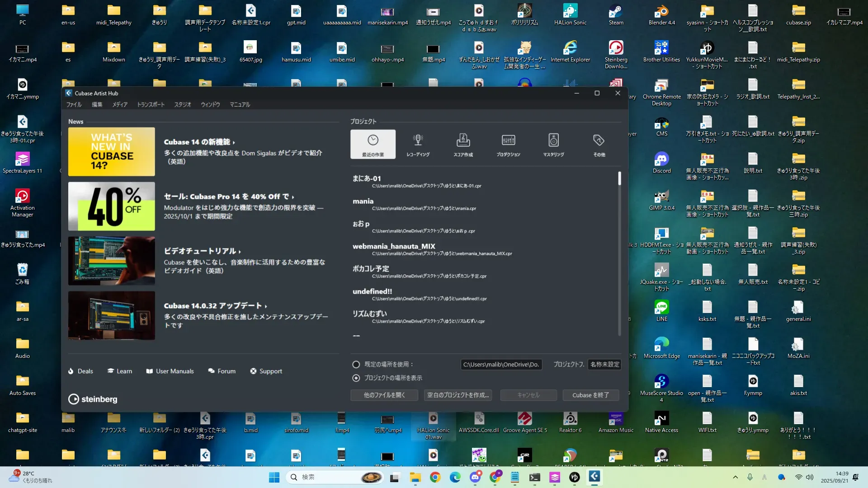Viewport: 868px width, 488px height.
Task: Open the Deals flame icon link
Action: tap(71, 371)
